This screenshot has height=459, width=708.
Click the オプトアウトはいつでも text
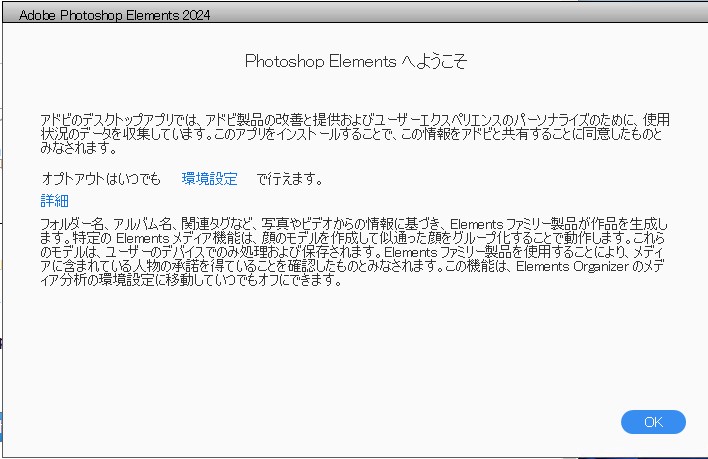pyautogui.click(x=101, y=179)
